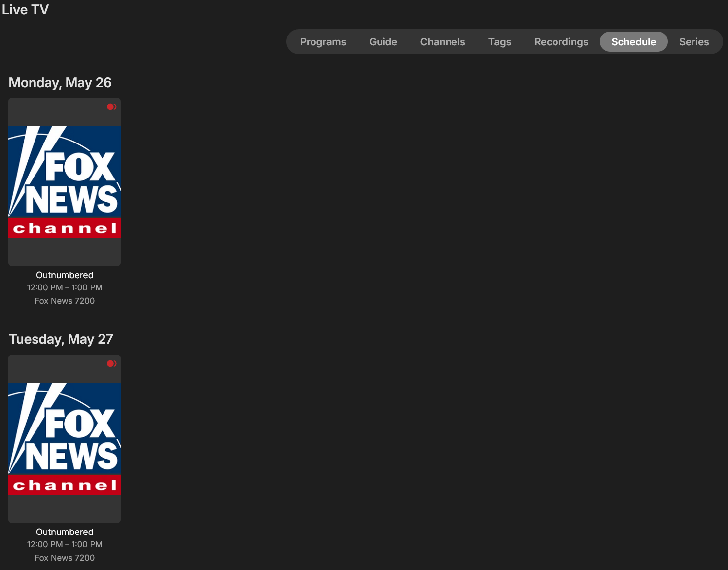This screenshot has height=570, width=728.
Task: Click the Fox News 7200 label under Tuesday's card
Action: [x=65, y=558]
